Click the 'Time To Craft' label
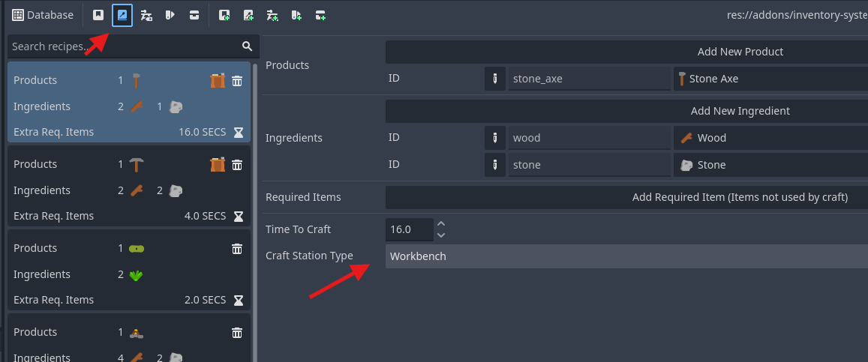This screenshot has height=362, width=868. 299,229
